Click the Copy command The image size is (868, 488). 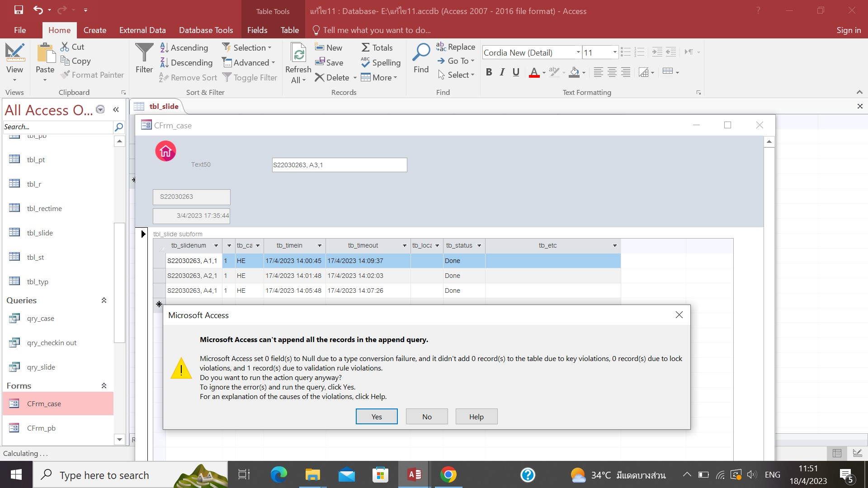click(75, 61)
